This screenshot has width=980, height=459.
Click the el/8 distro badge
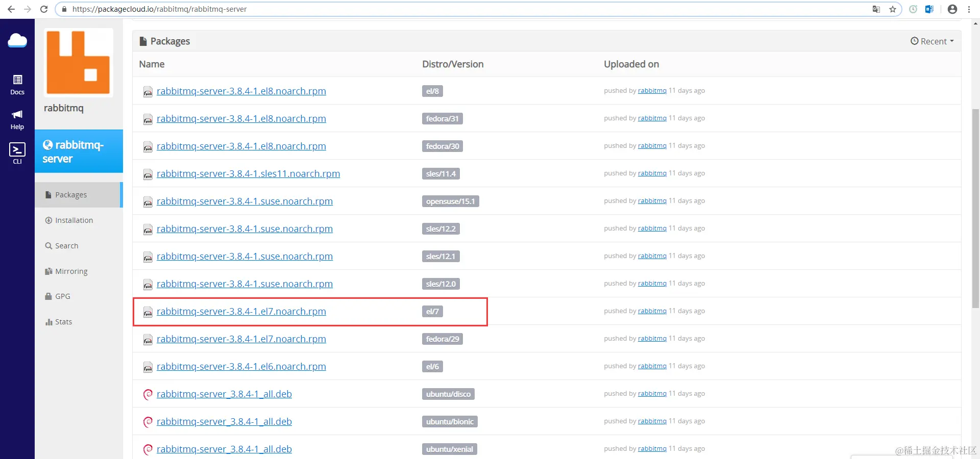(432, 91)
